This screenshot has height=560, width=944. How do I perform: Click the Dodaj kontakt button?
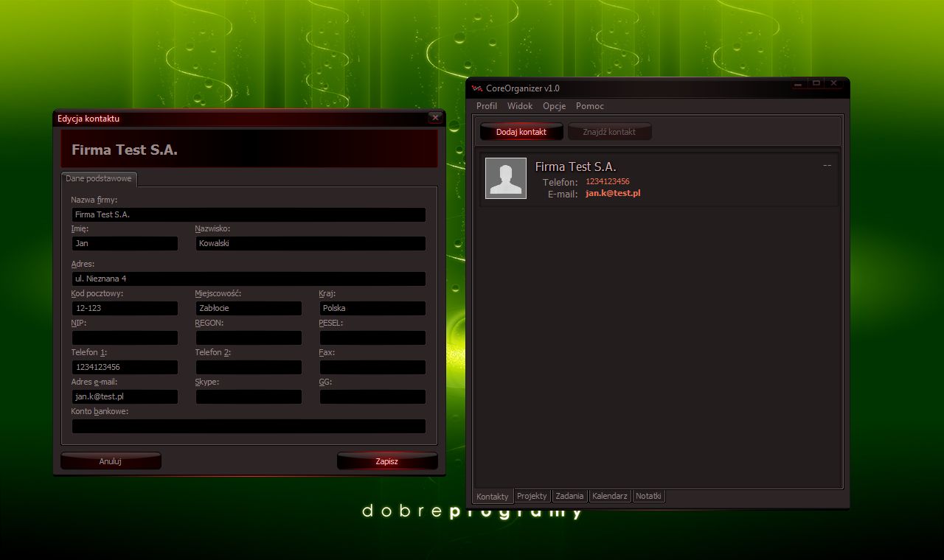click(x=521, y=132)
